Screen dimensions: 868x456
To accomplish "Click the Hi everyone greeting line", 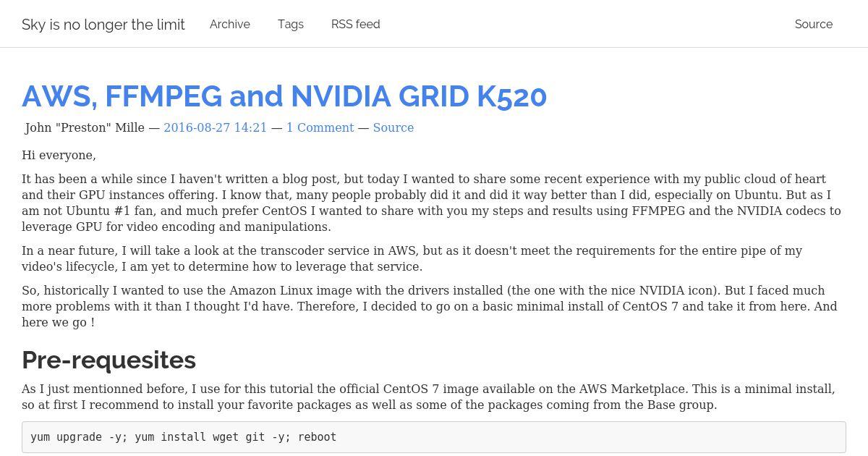I will click(59, 155).
